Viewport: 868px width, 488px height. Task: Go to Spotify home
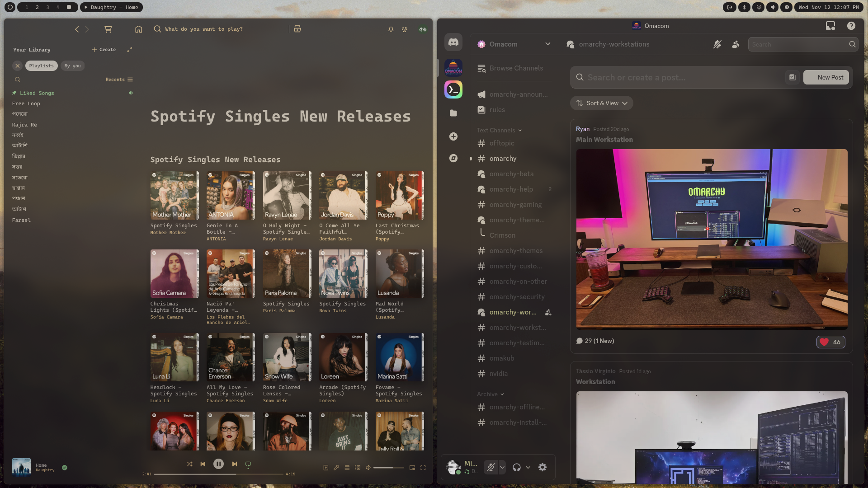click(x=138, y=29)
